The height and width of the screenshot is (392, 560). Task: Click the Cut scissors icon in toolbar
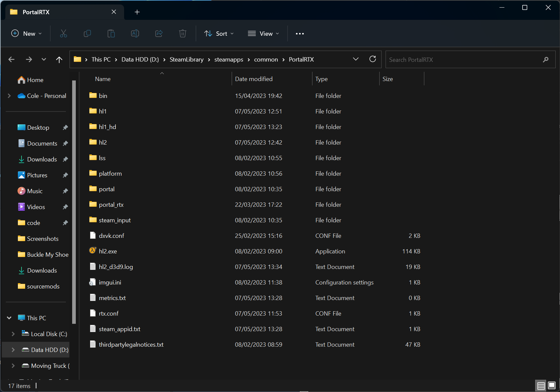pos(64,33)
